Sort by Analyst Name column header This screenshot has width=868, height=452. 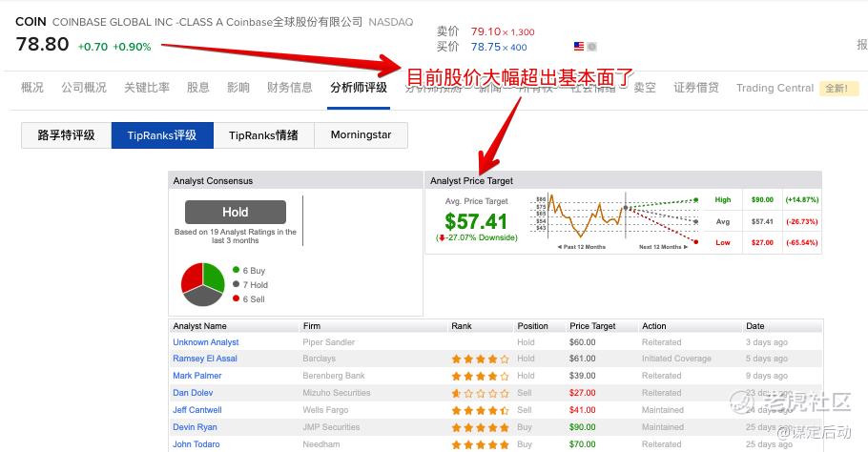[200, 326]
